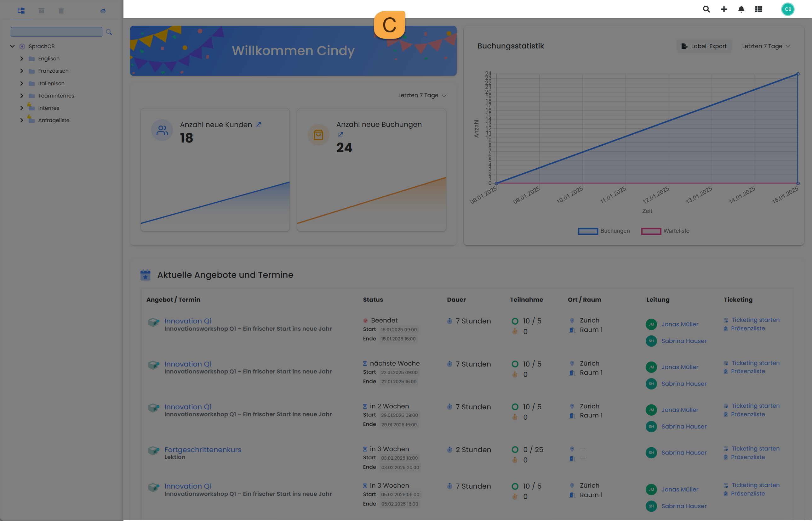Select the SprachCB radio button
Screen dimensions: 812x521
[x=22, y=46]
